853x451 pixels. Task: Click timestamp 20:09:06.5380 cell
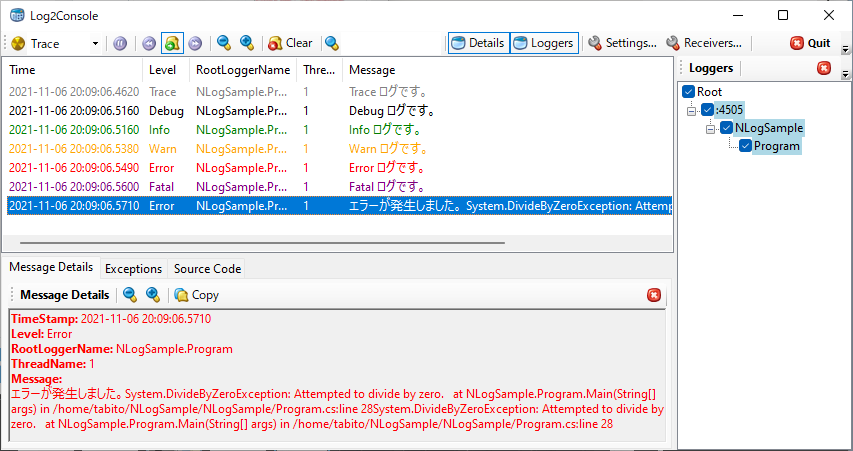click(74, 149)
